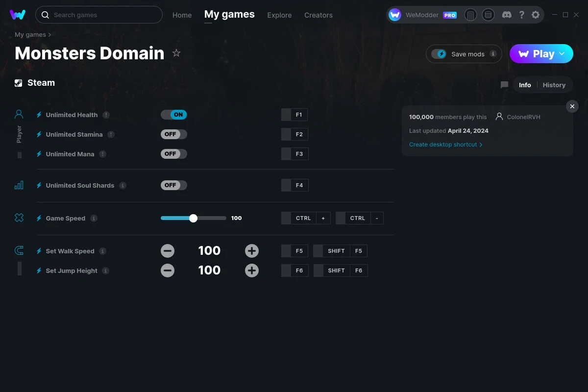Open the feedback chat bubble near the Info tab
The image size is (588, 392).
(x=504, y=85)
